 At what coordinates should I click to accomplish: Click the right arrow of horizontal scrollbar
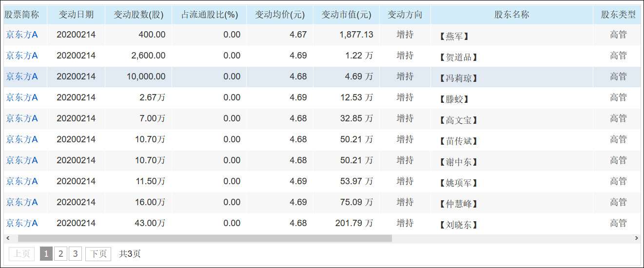[637, 238]
